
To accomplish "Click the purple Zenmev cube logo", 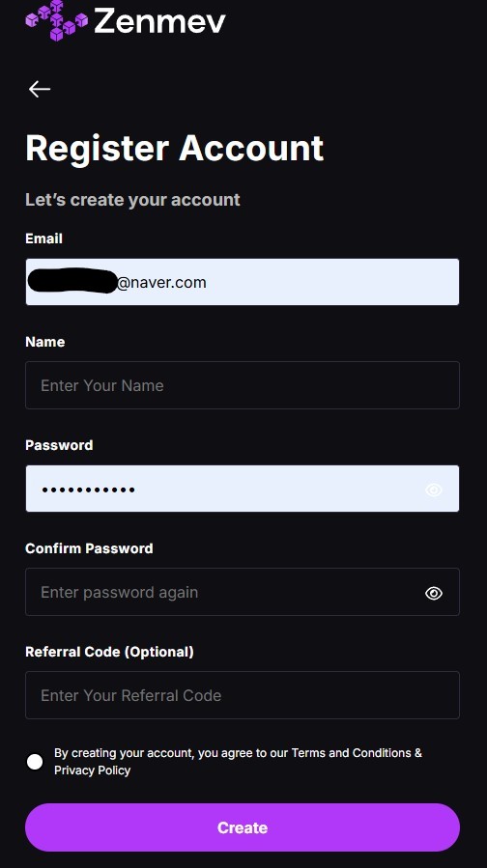I will (x=56, y=20).
